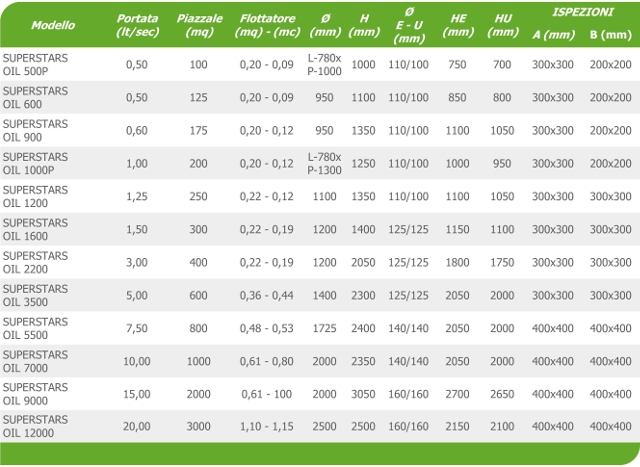
Task: Select the SUPERSTARS OIL 5500 model cell
Action: 35,328
